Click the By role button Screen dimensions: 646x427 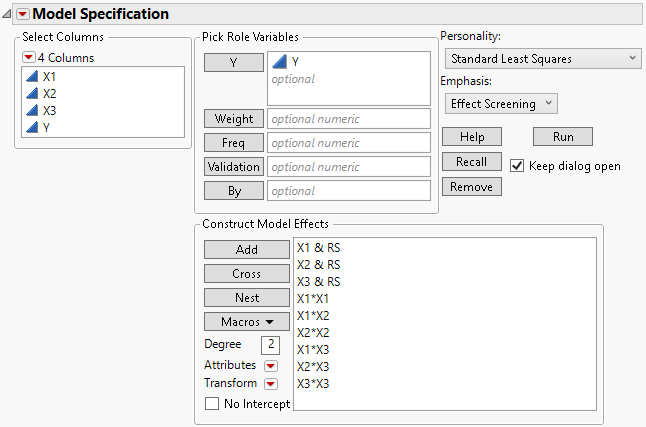(x=234, y=191)
